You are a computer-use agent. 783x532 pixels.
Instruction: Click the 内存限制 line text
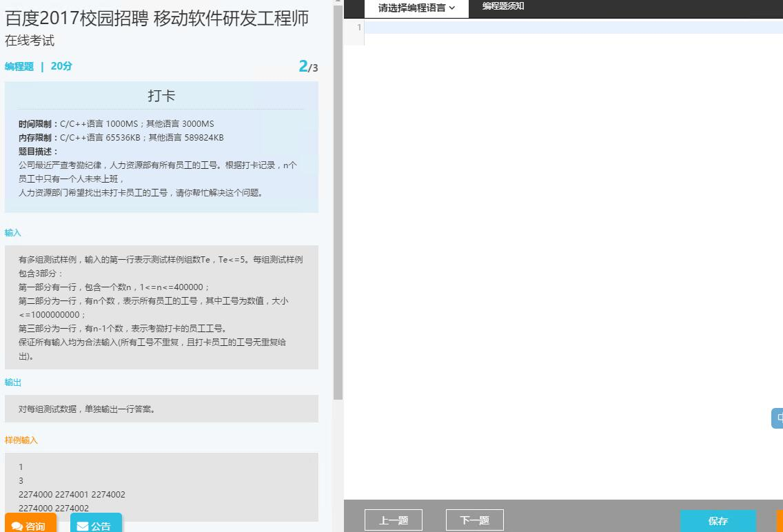121,138
